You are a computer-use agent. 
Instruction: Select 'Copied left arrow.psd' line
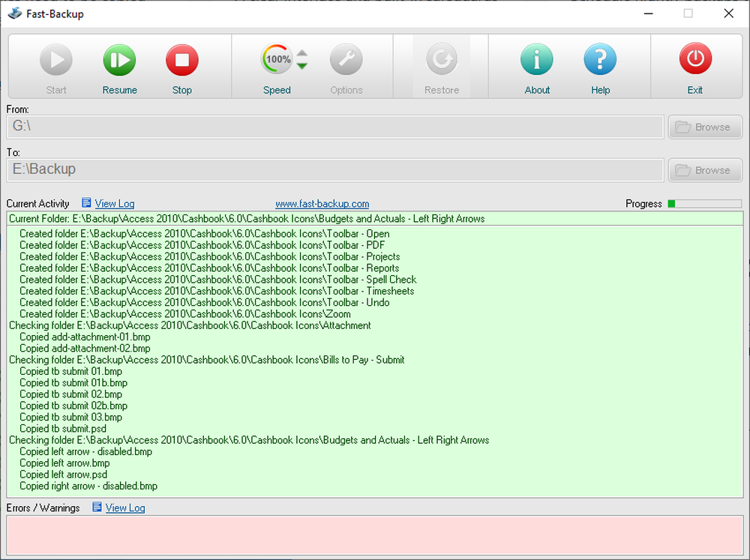pos(63,475)
